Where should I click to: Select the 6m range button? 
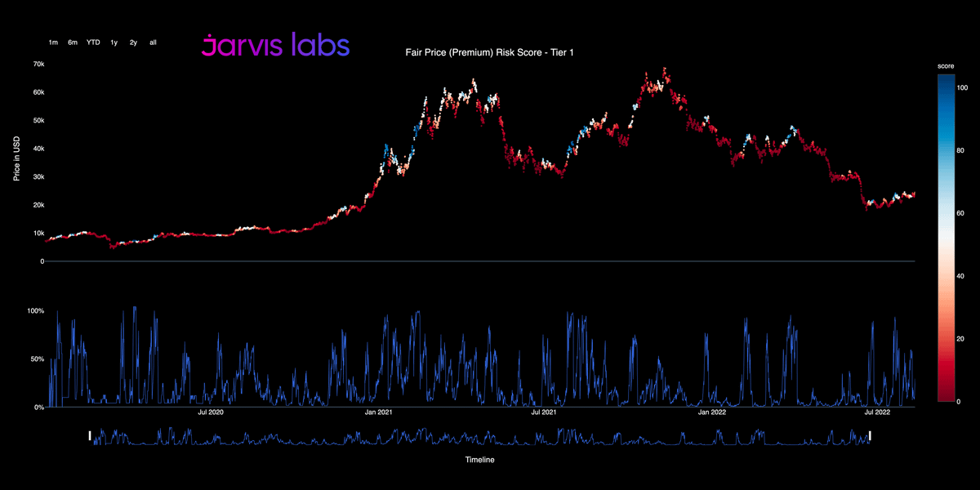(73, 42)
